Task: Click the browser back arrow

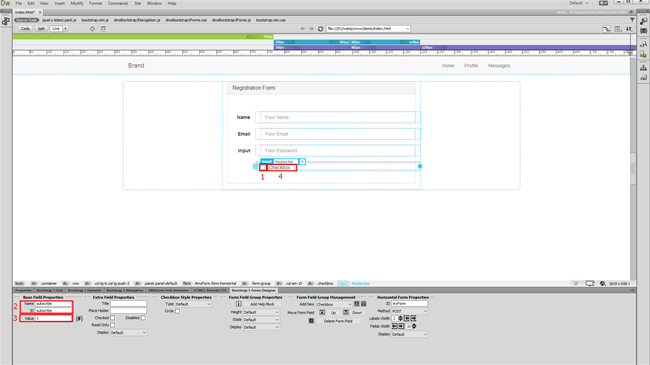Action: click(303, 29)
